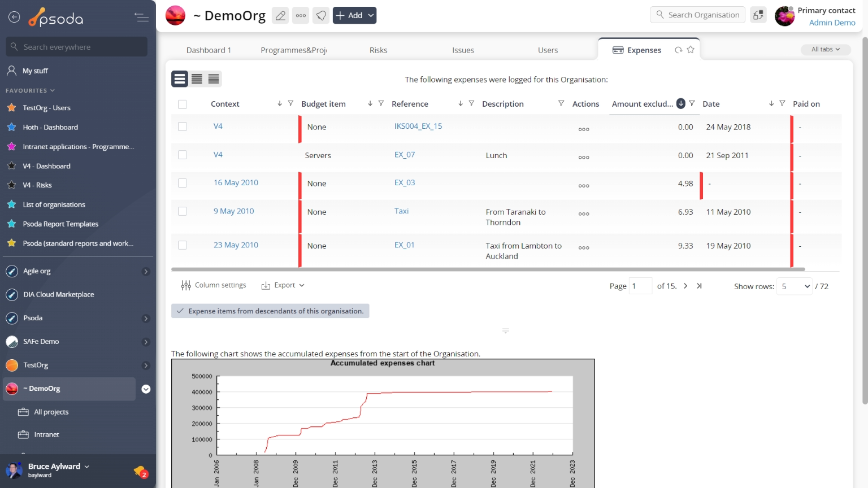The image size is (868, 488).
Task: Open the Show rows dropdown
Action: [794, 286]
